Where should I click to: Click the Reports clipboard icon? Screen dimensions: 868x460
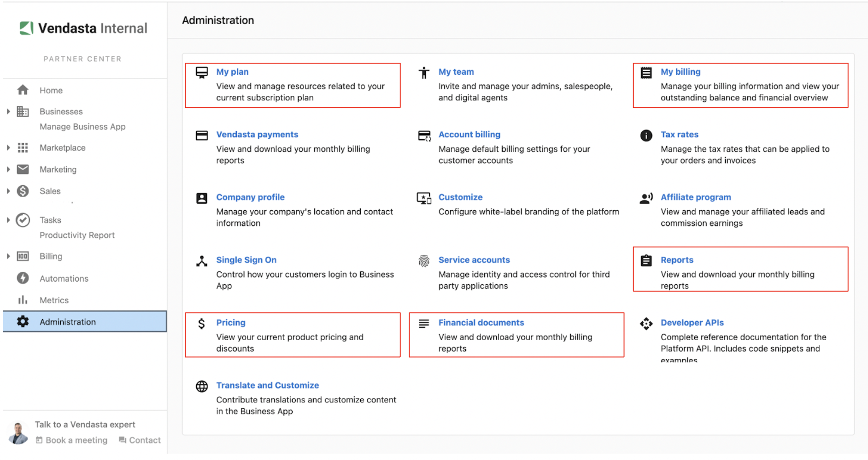(x=646, y=260)
